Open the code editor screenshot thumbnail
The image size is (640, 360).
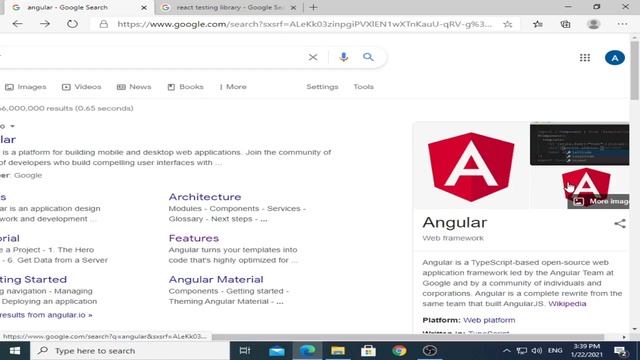click(579, 144)
